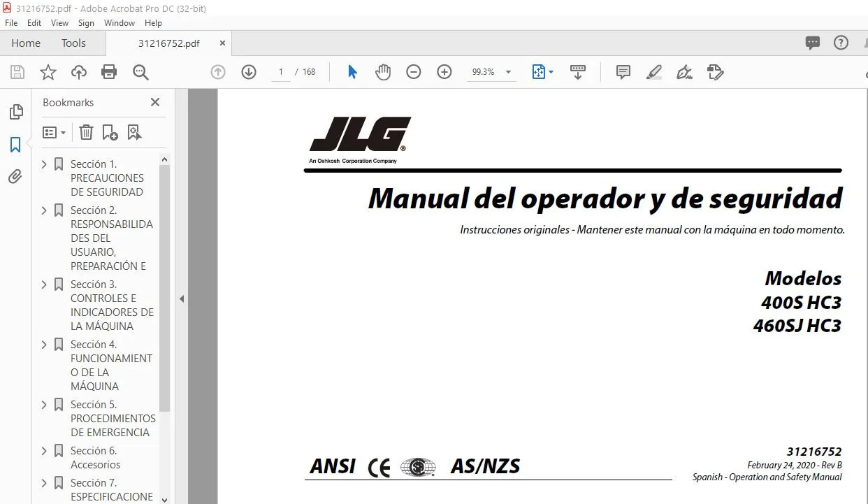Expand the Sección 7 bookmark
This screenshot has width=868, height=504.
pyautogui.click(x=44, y=483)
